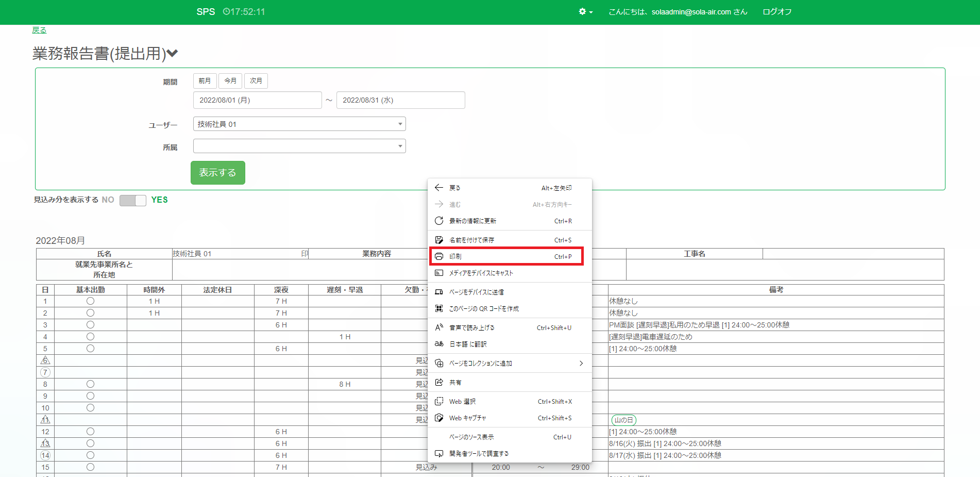
Task: Click the refresh icon in context menu
Action: (x=439, y=221)
